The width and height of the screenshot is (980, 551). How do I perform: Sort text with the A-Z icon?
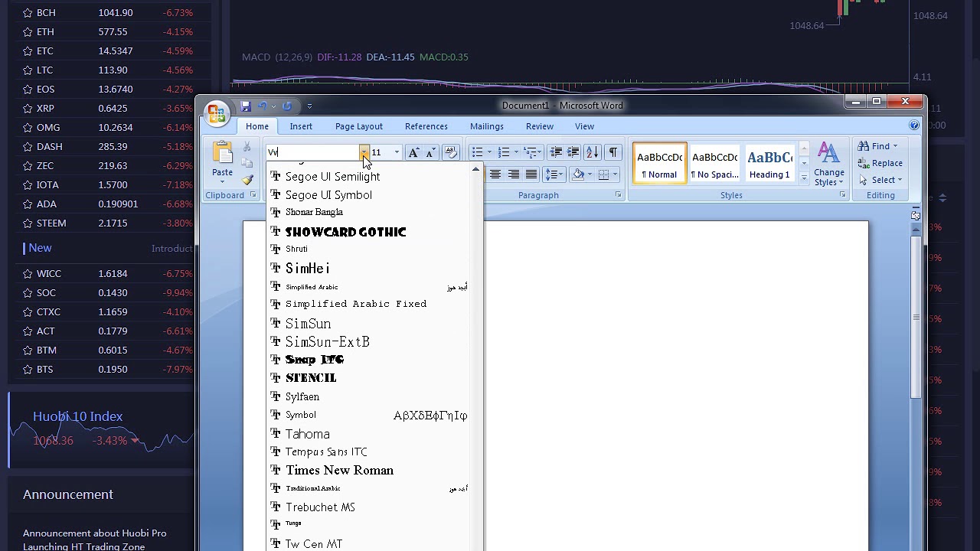(x=592, y=152)
